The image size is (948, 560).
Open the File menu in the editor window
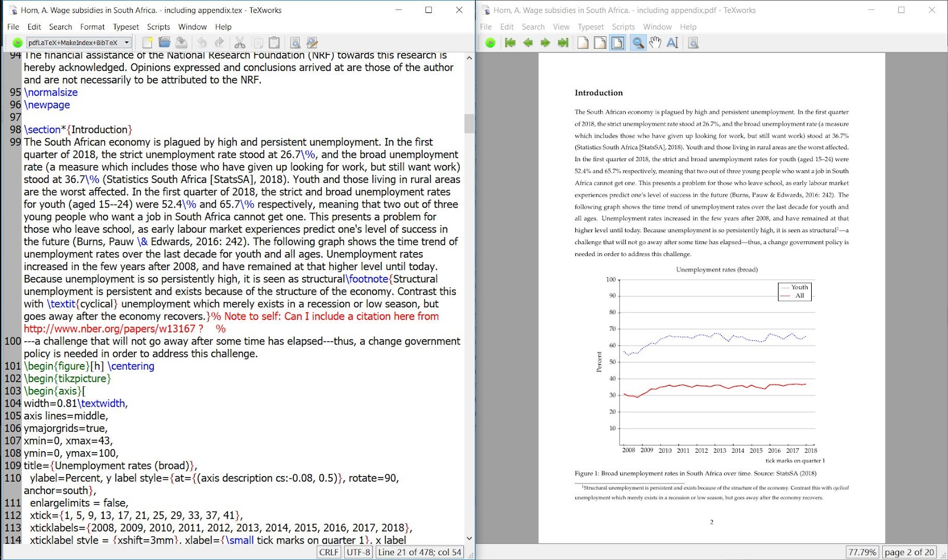click(x=13, y=27)
